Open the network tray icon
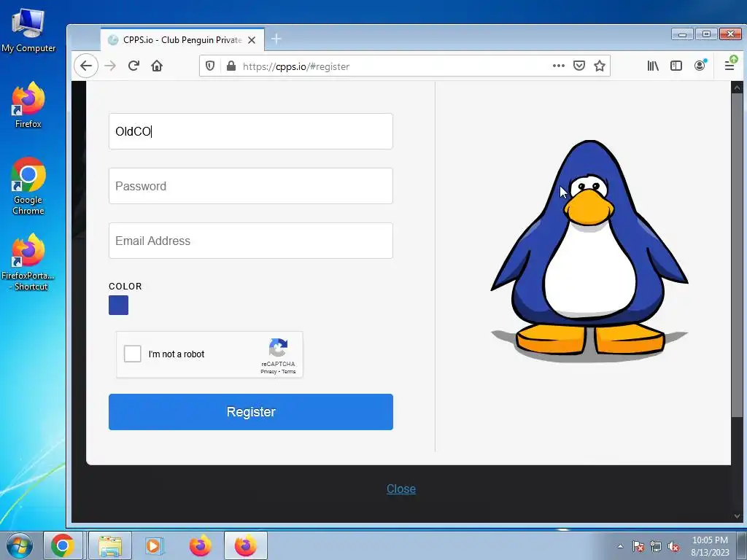 pos(656,546)
